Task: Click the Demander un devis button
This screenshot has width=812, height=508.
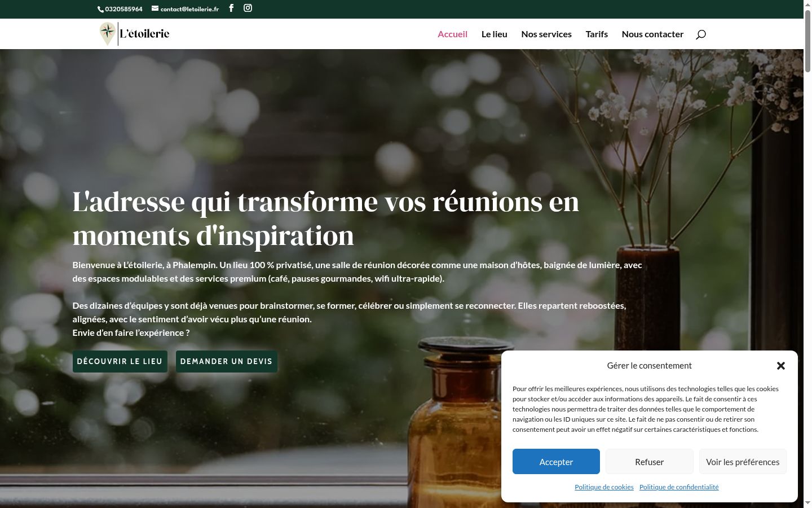Action: coord(226,361)
